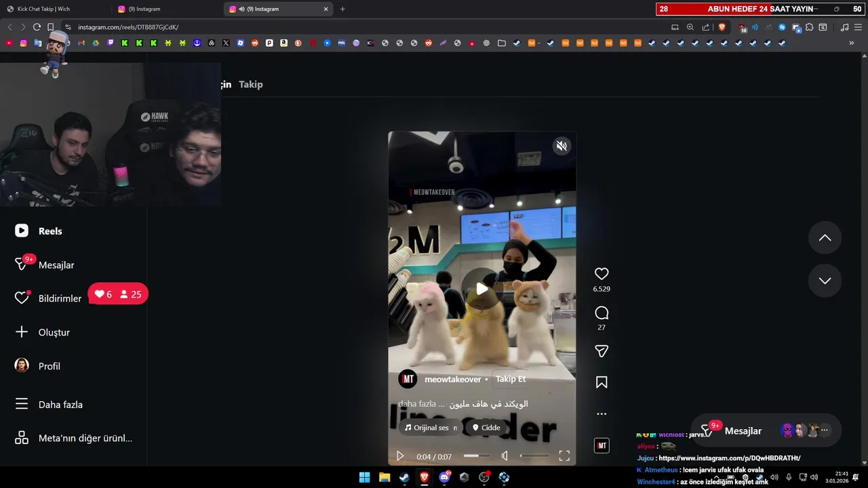
Task: Open site settings icon in the address bar
Action: point(68,27)
